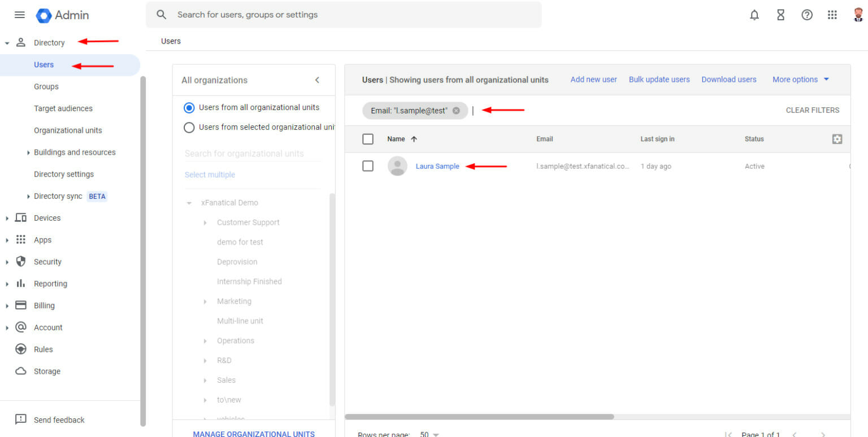
Task: Click the account profile avatar
Action: tap(858, 15)
